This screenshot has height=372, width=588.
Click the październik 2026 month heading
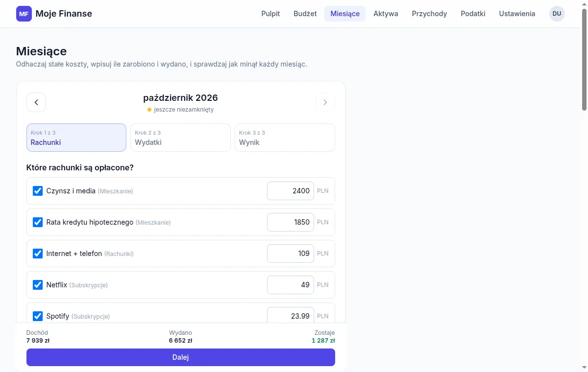coord(180,98)
